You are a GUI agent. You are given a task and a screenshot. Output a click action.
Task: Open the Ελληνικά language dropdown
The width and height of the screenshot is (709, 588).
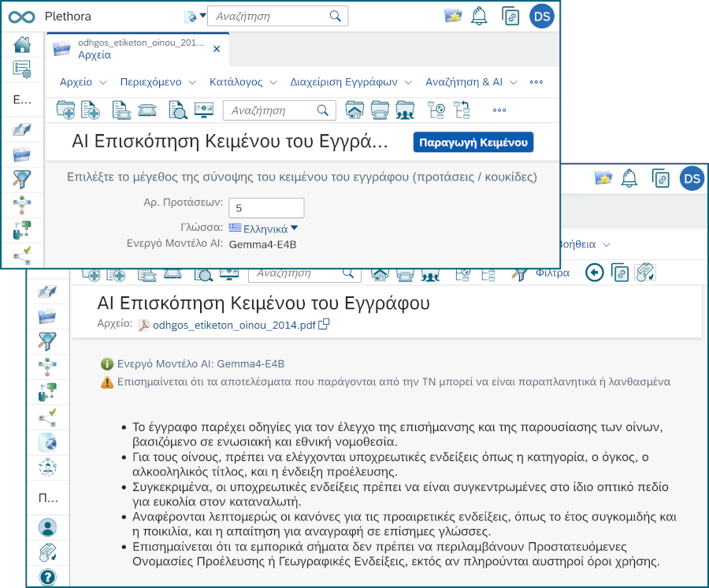(x=263, y=229)
